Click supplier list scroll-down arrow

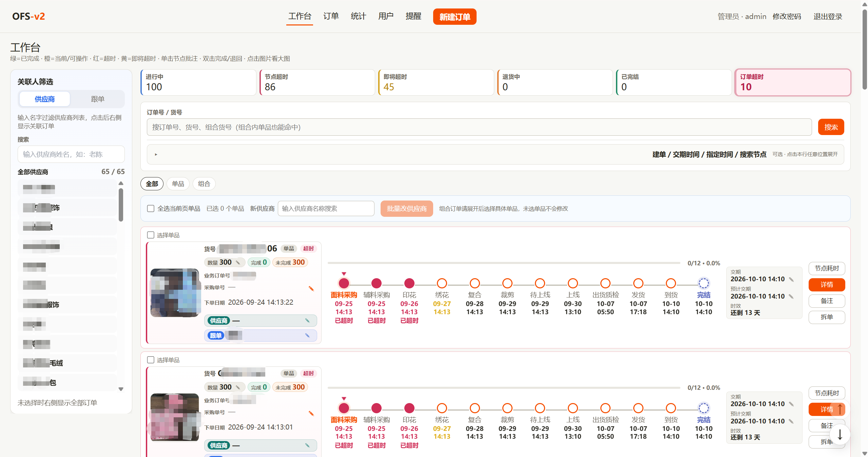point(121,389)
